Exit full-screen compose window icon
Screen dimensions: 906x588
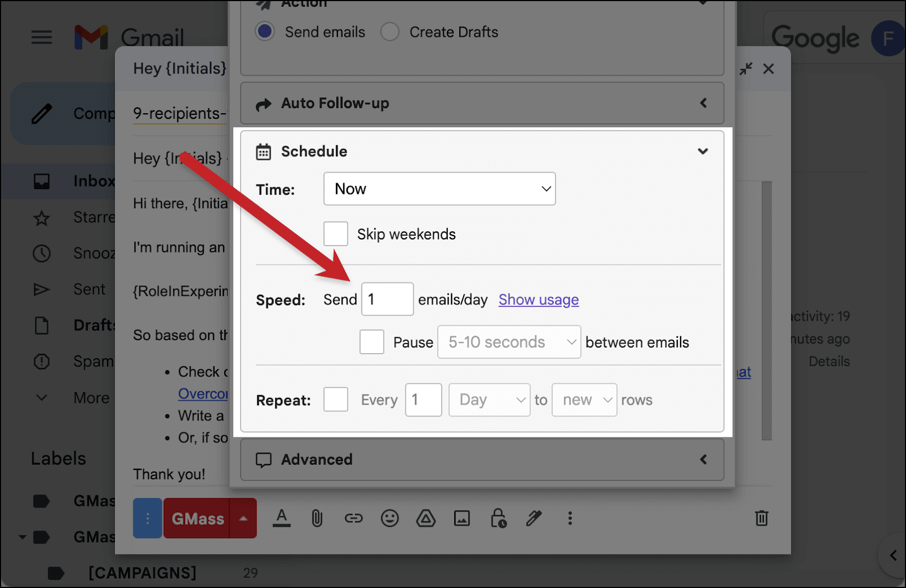[746, 69]
